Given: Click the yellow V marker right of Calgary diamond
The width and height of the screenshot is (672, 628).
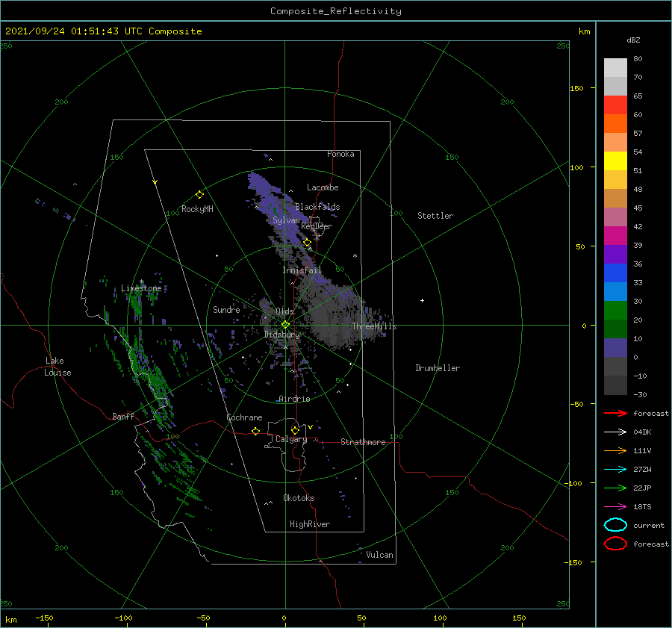Looking at the screenshot, I should click(x=310, y=427).
